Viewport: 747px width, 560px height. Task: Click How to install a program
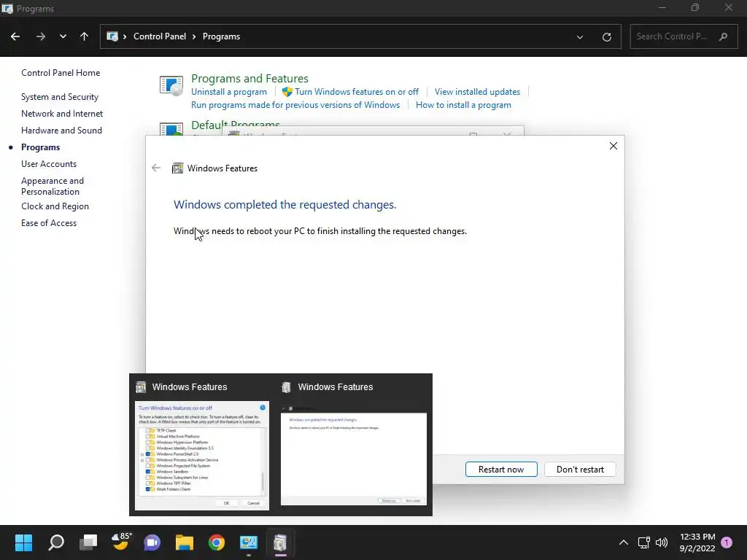coord(463,105)
